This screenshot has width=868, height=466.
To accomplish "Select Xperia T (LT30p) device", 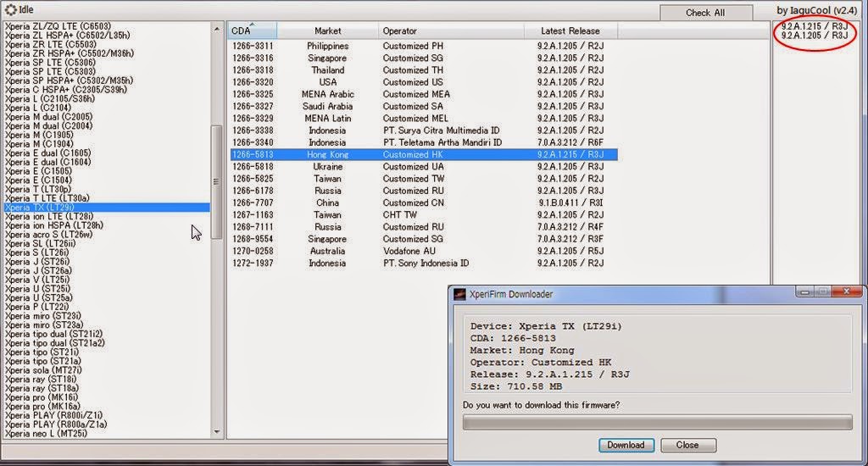I will [37, 189].
